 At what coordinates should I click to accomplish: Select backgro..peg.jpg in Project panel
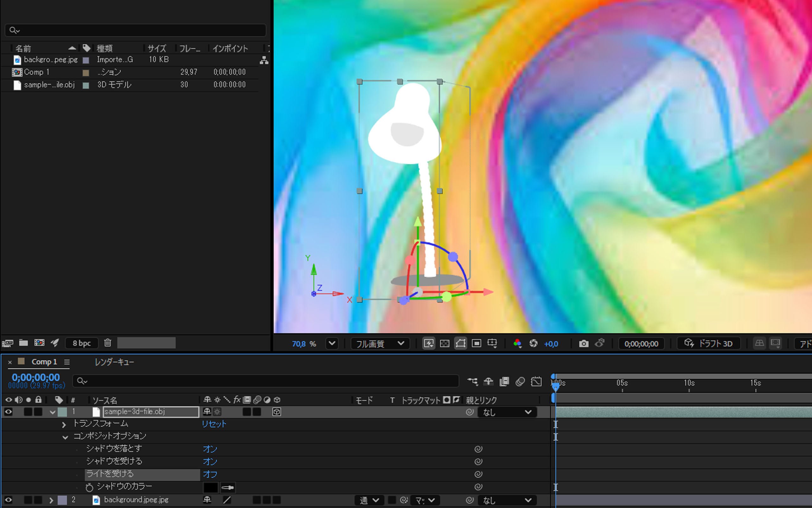[x=51, y=60]
